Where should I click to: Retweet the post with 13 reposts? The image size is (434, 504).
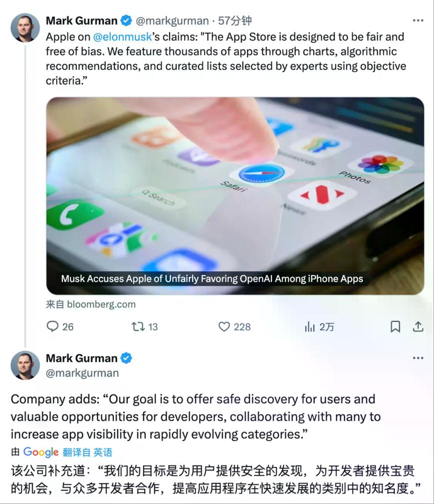(x=138, y=326)
